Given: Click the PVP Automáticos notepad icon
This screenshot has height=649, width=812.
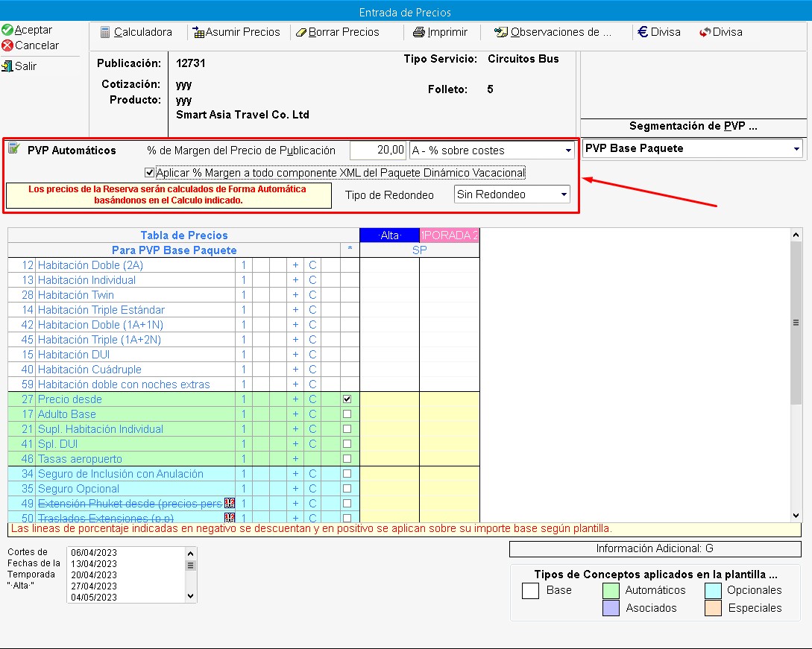Looking at the screenshot, I should pos(13,149).
